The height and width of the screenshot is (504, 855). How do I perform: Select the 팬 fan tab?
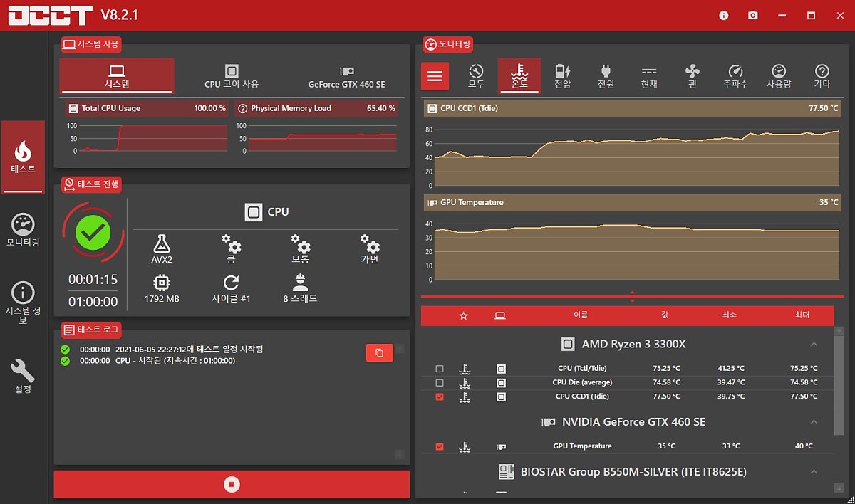[692, 76]
